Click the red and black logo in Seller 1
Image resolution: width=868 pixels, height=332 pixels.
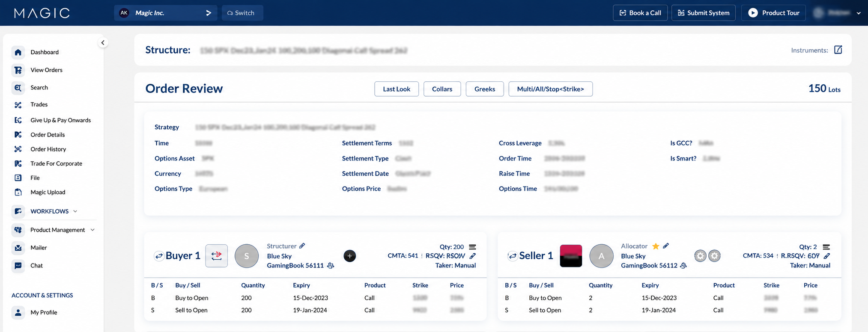point(571,256)
